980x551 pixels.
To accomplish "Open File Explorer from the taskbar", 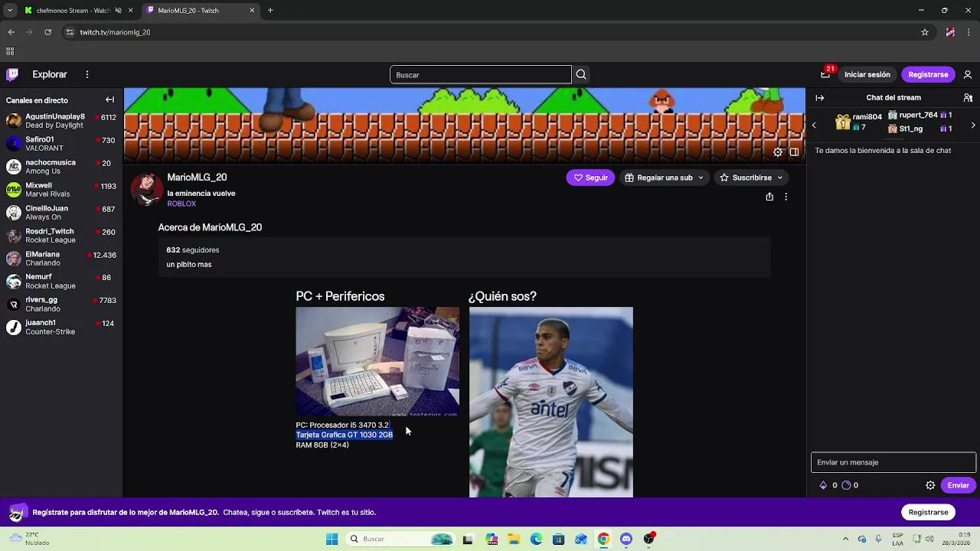I will [x=514, y=539].
